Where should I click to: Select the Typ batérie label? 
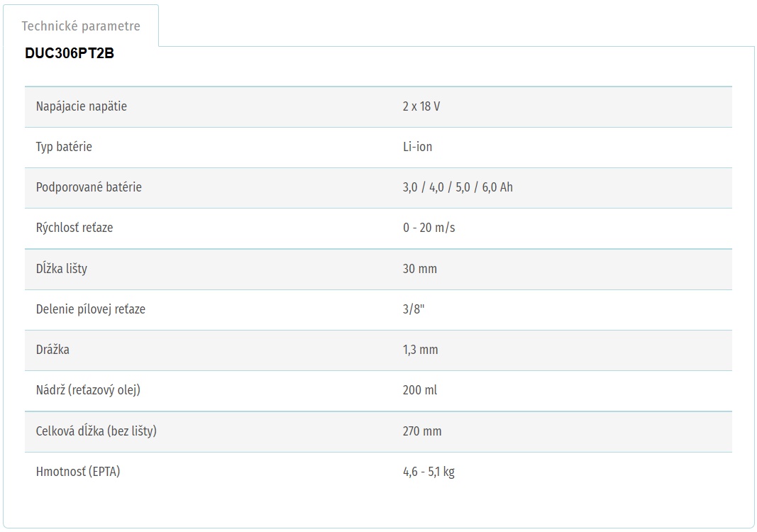click(x=64, y=147)
